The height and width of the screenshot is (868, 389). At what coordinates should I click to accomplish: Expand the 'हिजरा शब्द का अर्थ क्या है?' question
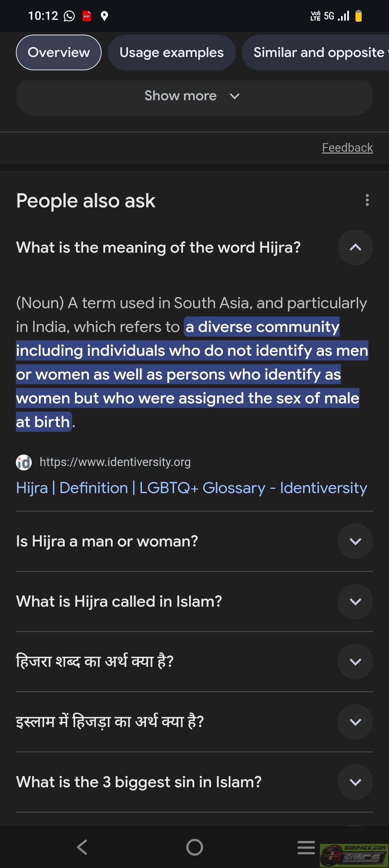pyautogui.click(x=355, y=662)
